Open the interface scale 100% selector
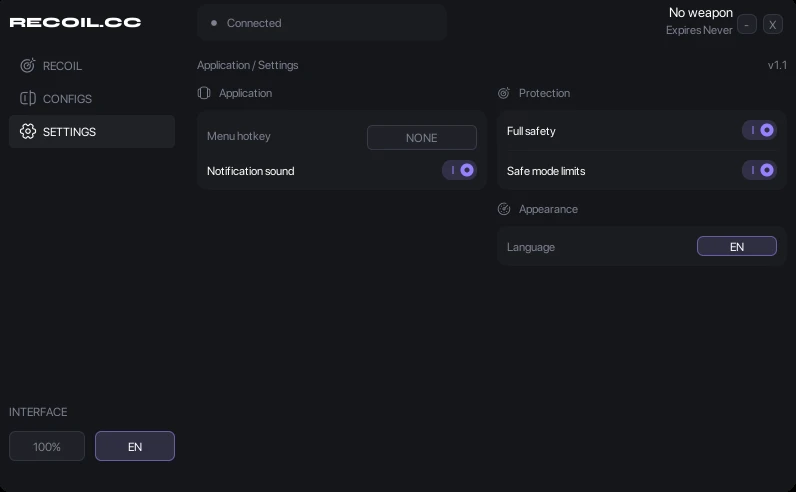Image resolution: width=796 pixels, height=492 pixels. (x=47, y=446)
